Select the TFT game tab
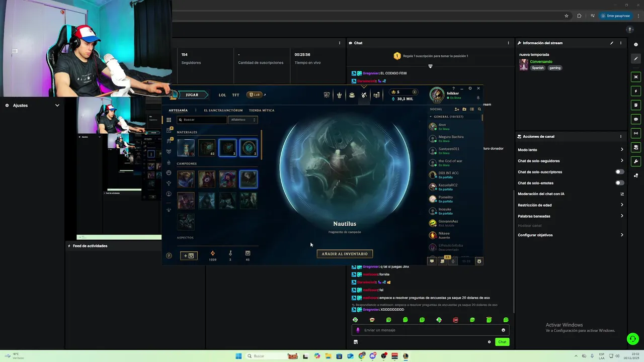 click(235, 95)
